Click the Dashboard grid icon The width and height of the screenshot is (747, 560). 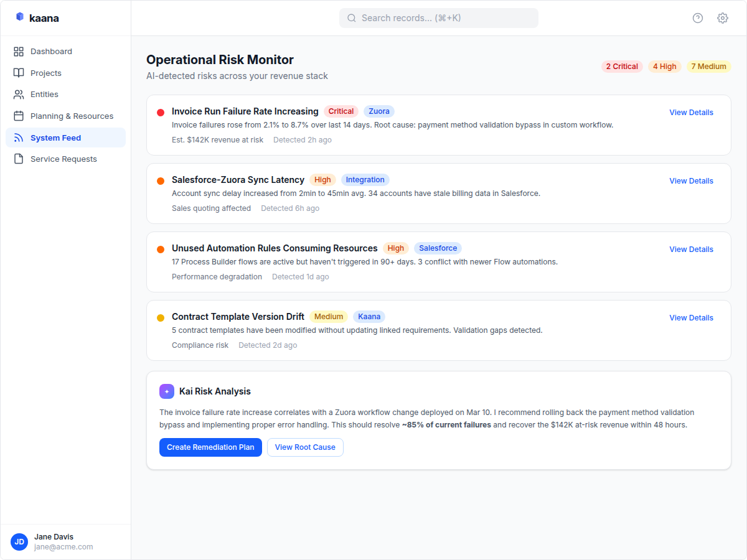(19, 52)
